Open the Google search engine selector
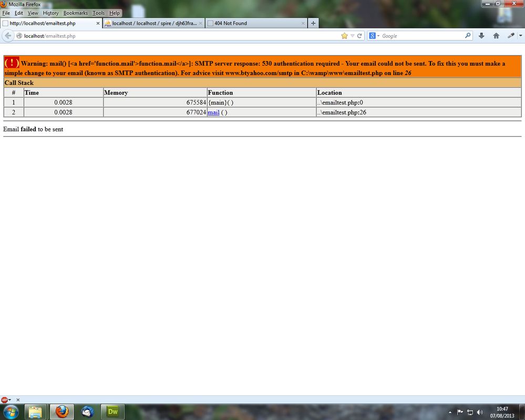Image resolution: width=525 pixels, height=420 pixels. pyautogui.click(x=374, y=36)
